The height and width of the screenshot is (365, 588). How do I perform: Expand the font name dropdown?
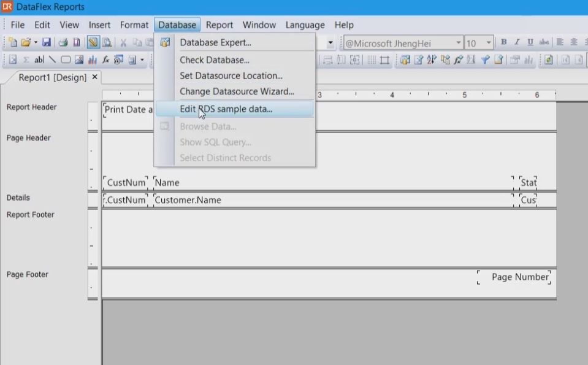458,43
